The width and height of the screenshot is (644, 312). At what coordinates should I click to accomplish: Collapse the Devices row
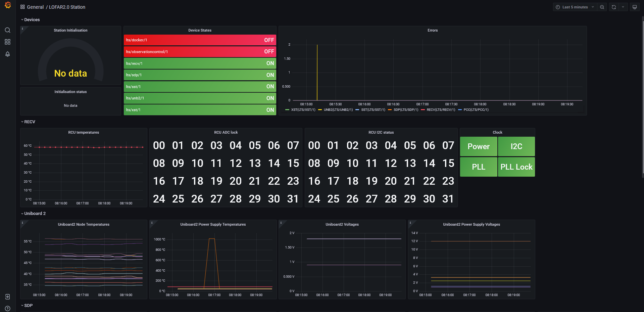coord(30,20)
